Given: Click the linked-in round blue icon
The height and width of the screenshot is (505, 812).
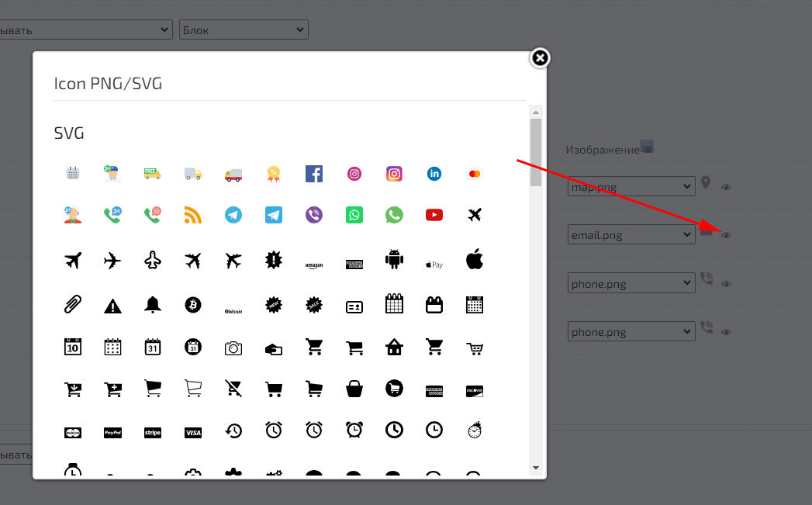Looking at the screenshot, I should coord(434,174).
